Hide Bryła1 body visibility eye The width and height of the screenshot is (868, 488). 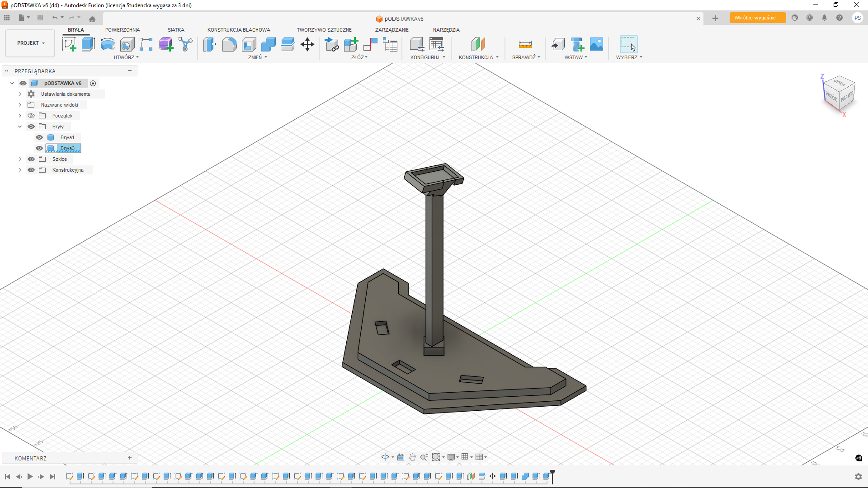pos(39,137)
